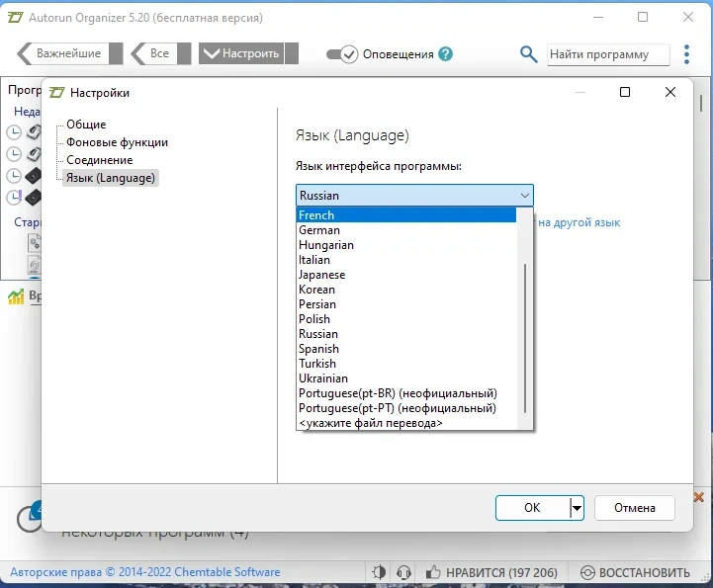713x588 pixels.
Task: Focus the Найти программу search field
Action: pos(608,54)
